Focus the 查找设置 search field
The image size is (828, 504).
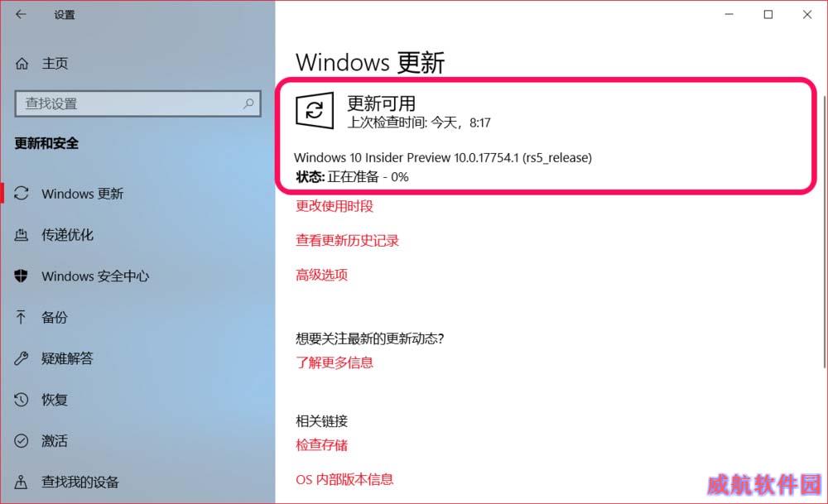[138, 103]
